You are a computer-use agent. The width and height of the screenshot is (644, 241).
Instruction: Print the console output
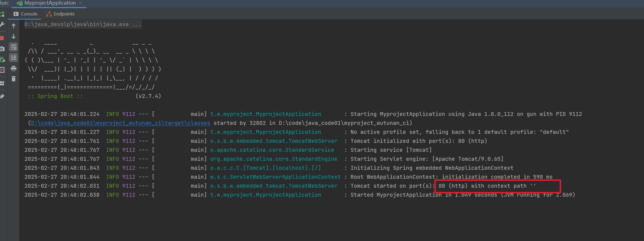(14, 69)
